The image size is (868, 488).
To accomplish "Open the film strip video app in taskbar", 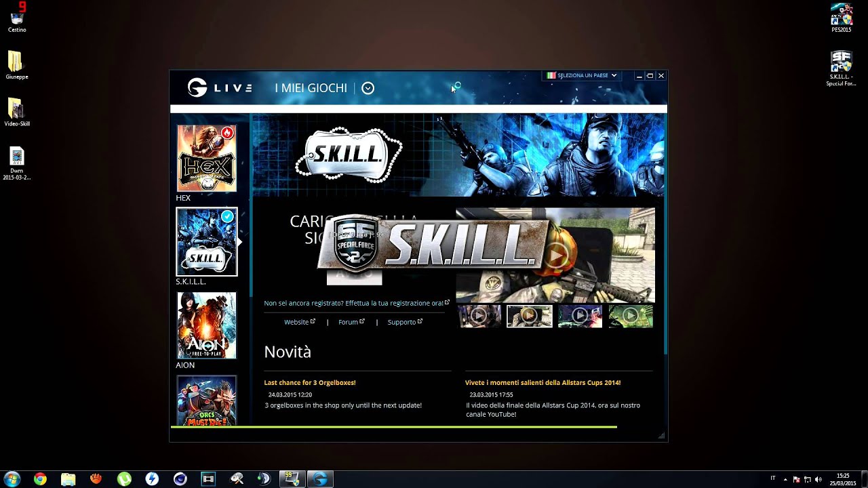I will tap(208, 479).
